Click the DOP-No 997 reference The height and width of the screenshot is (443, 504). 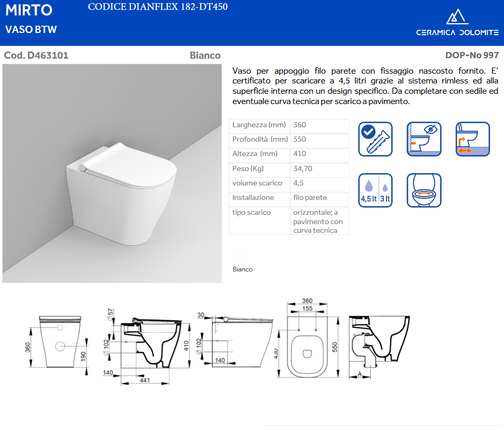point(472,55)
